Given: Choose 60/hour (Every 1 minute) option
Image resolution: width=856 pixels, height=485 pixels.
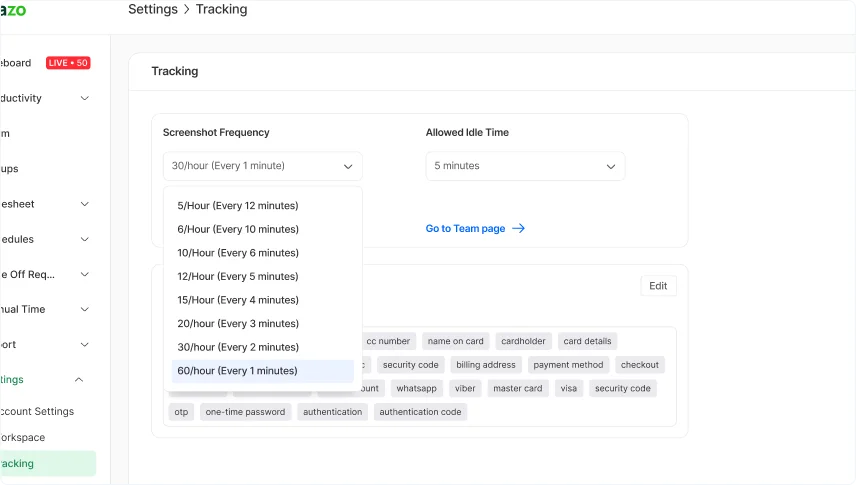Looking at the screenshot, I should pos(238,371).
